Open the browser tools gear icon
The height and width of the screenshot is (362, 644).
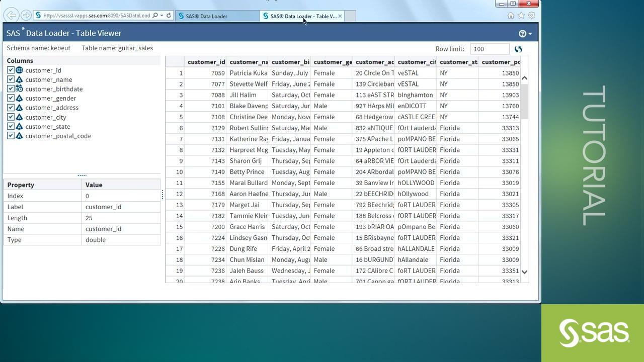[x=531, y=16]
